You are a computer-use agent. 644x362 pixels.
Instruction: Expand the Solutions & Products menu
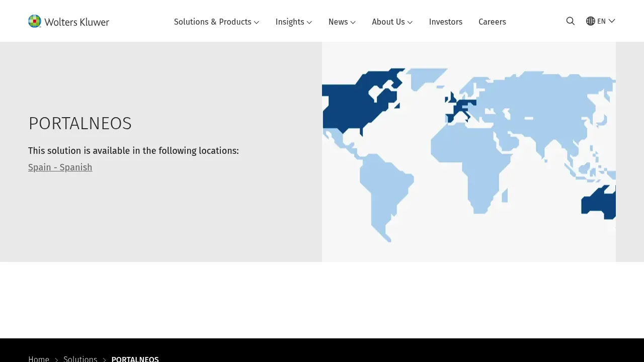pyautogui.click(x=216, y=22)
